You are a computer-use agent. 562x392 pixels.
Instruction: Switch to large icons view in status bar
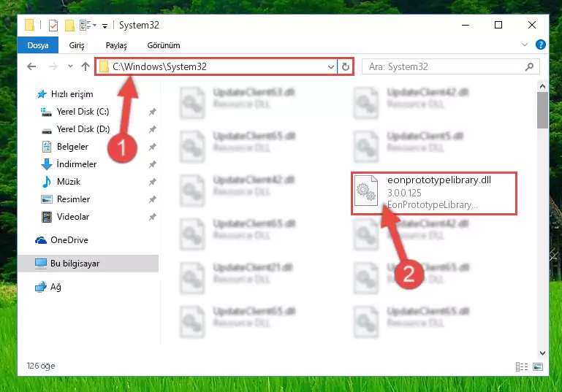point(538,366)
